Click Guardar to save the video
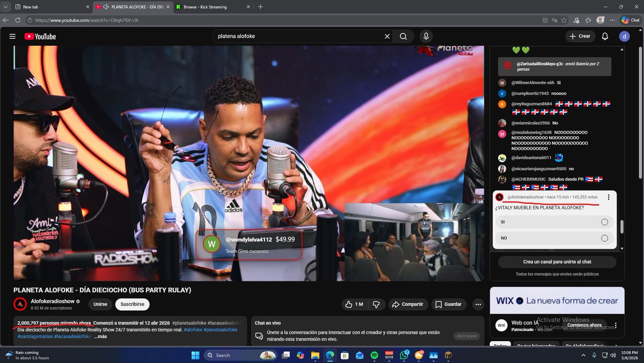The width and height of the screenshot is (644, 363). (x=448, y=304)
